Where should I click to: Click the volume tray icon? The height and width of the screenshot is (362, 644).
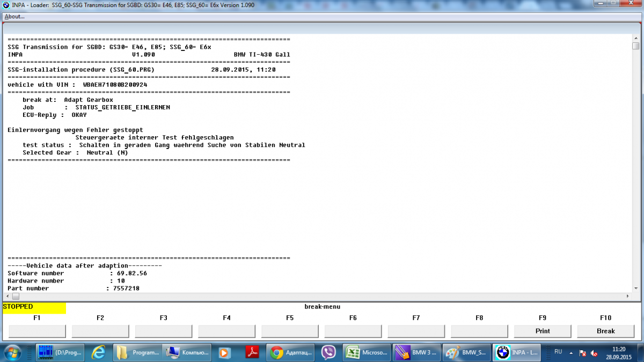click(x=594, y=353)
